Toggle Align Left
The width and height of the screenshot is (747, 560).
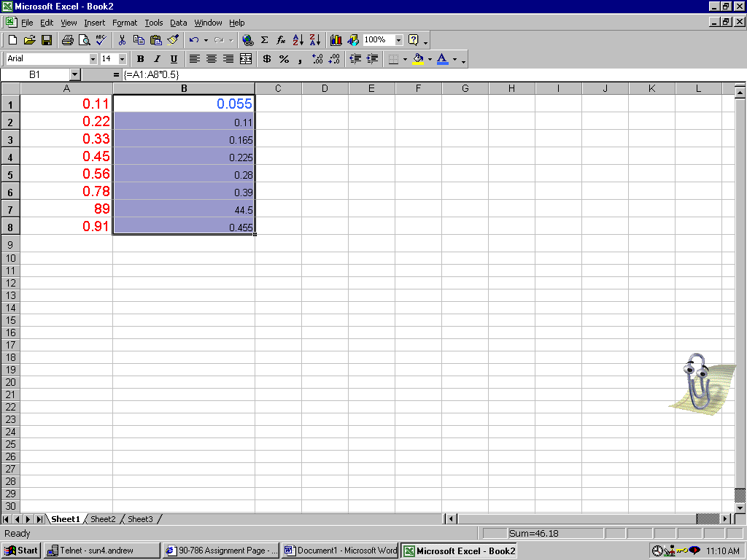pyautogui.click(x=194, y=59)
